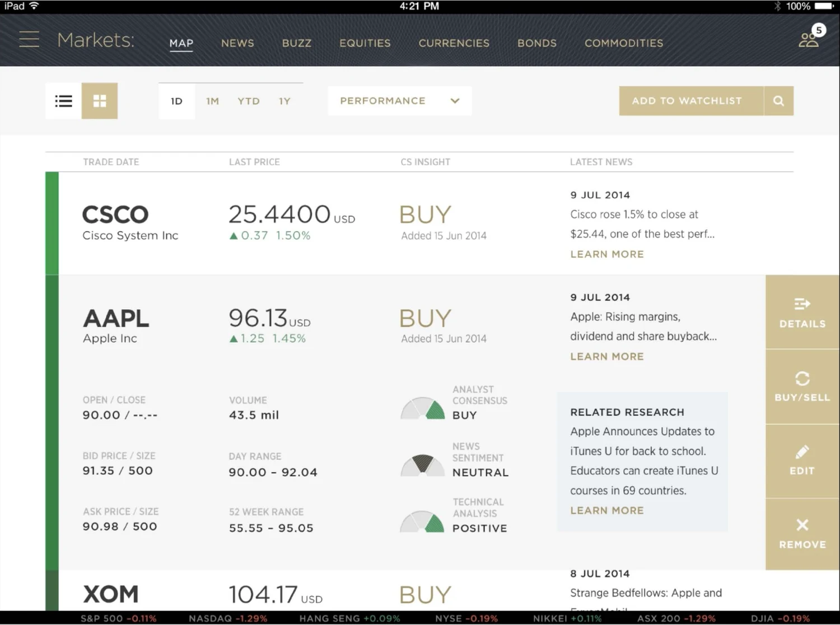
Task: Click 52 Week Range value 55.55 - 95.05
Action: pos(271,528)
